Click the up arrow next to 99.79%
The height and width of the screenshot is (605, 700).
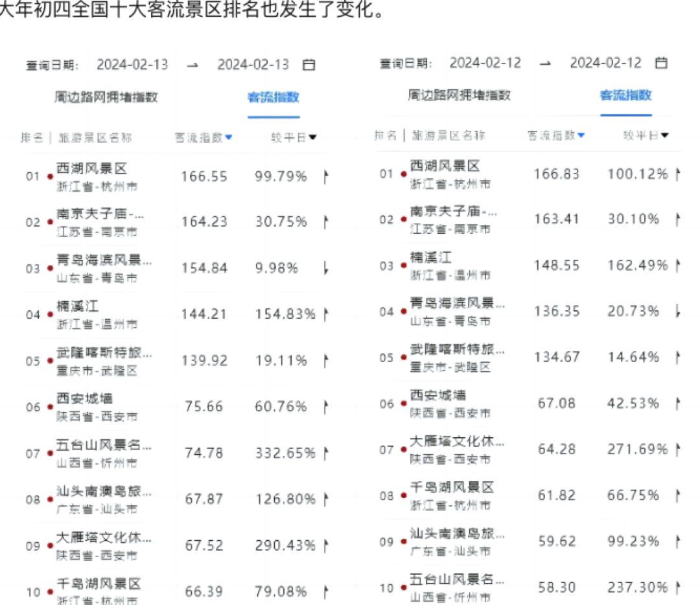[326, 177]
